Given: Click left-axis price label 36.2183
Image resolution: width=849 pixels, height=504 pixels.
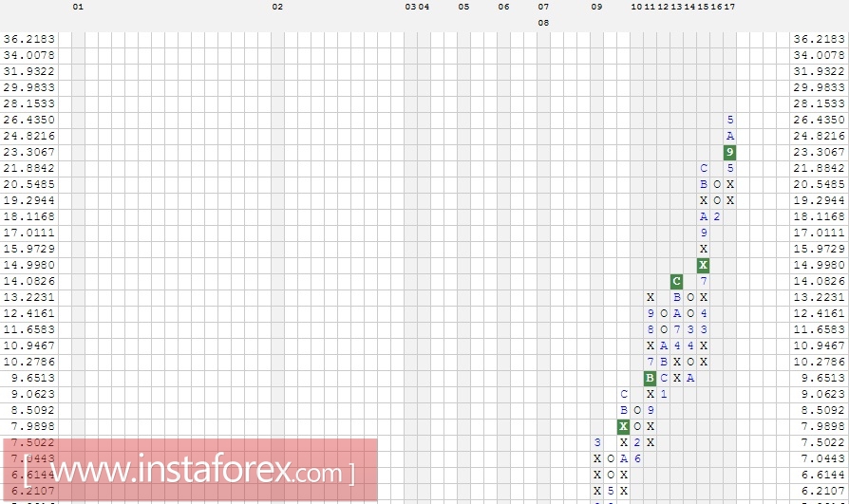Looking at the screenshot, I should coord(29,39).
